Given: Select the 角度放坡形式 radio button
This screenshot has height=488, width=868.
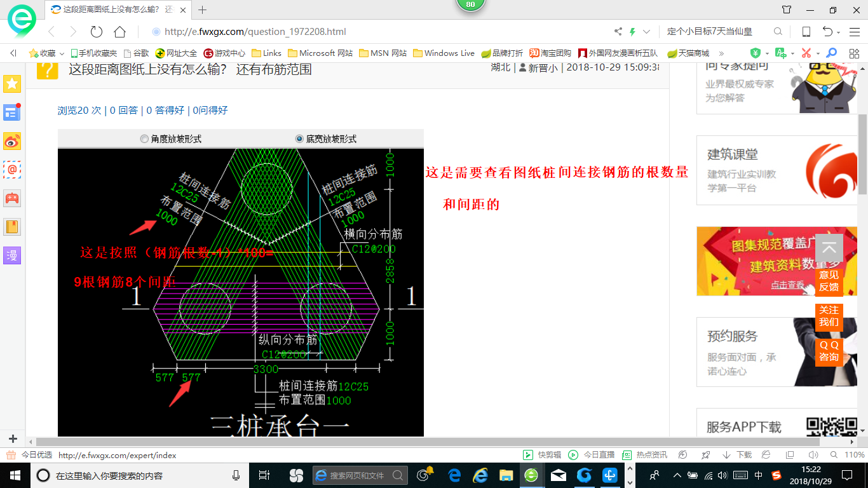Looking at the screenshot, I should (x=144, y=139).
